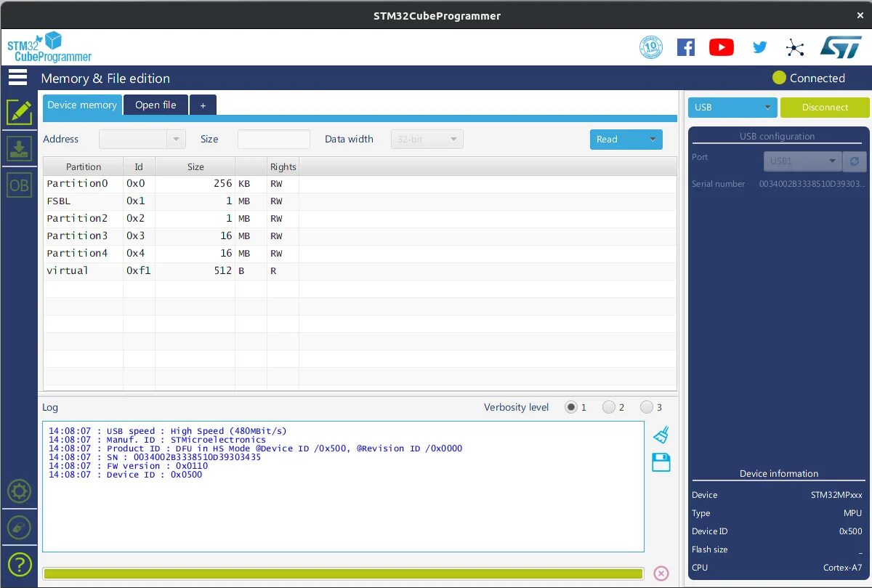This screenshot has width=872, height=588.
Task: Click the log line about USB speed
Action: [x=167, y=431]
